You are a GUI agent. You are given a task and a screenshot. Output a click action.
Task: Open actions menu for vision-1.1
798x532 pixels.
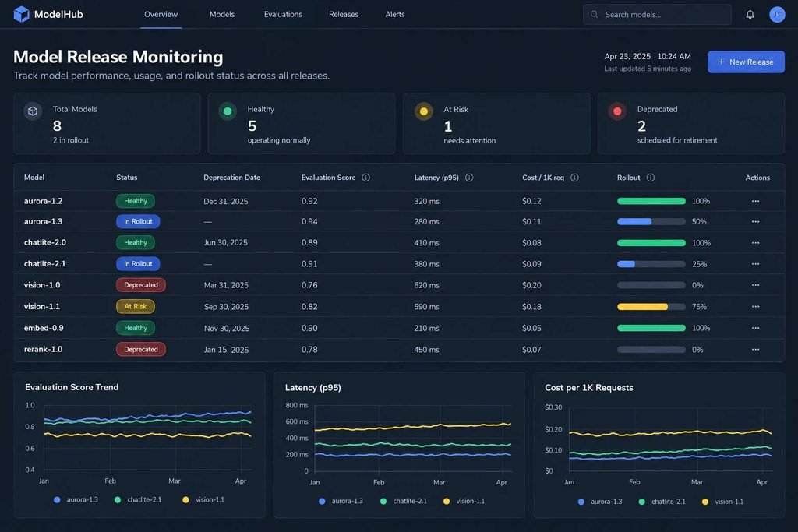tap(755, 306)
